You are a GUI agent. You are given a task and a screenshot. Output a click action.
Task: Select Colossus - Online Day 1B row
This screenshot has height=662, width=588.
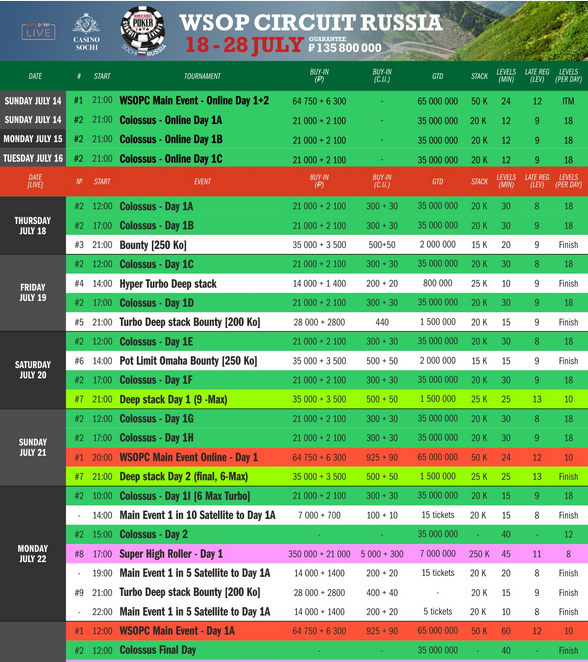pyautogui.click(x=327, y=140)
